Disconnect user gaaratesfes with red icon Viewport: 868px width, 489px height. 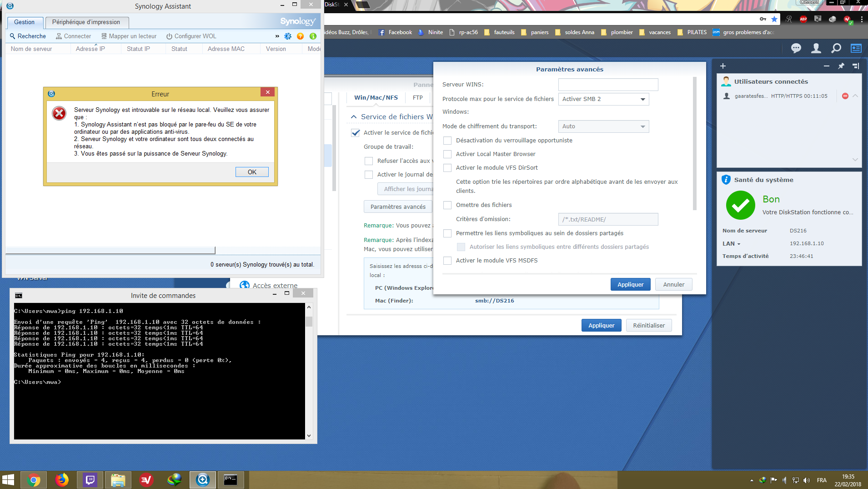pos(845,96)
